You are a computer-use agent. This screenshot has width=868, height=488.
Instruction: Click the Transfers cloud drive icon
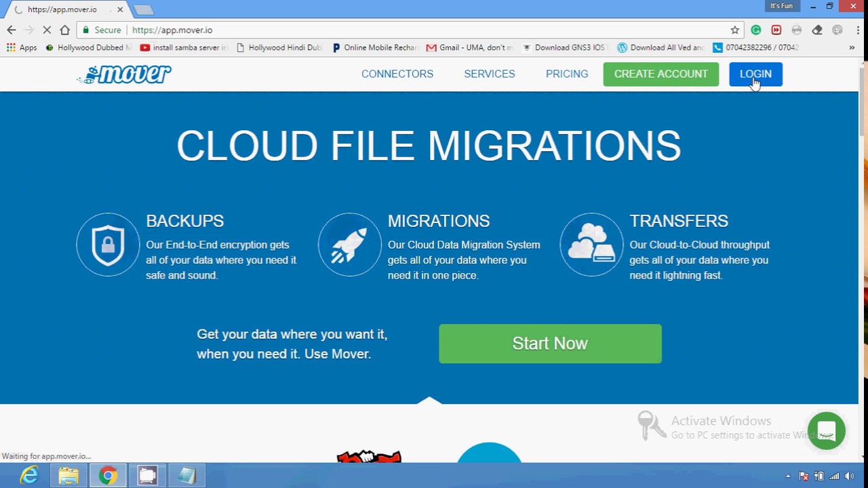(591, 245)
